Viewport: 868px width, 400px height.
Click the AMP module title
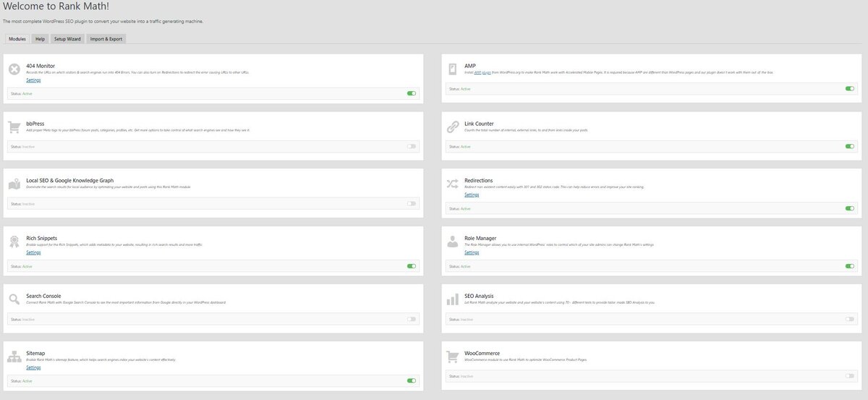[x=470, y=66]
